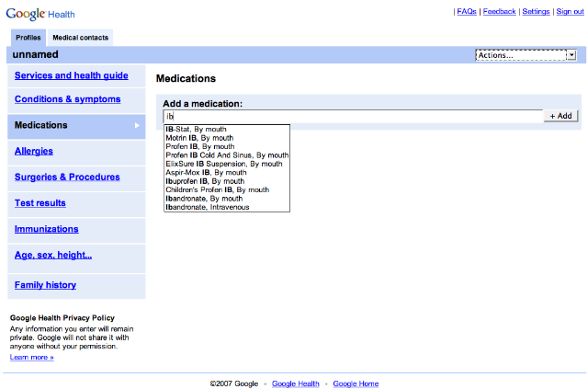
Task: Pick Ibuprofen IB, By mouth from list
Action: pos(205,181)
